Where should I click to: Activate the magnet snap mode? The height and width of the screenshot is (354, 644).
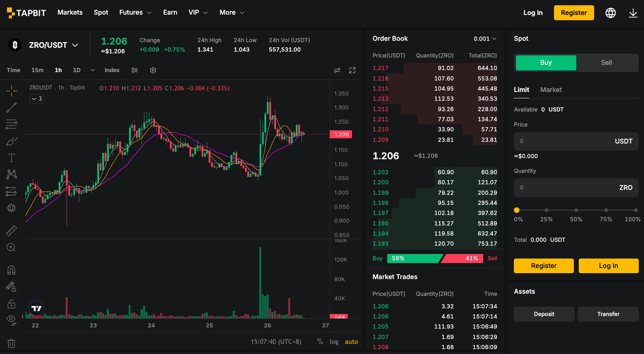[12, 270]
